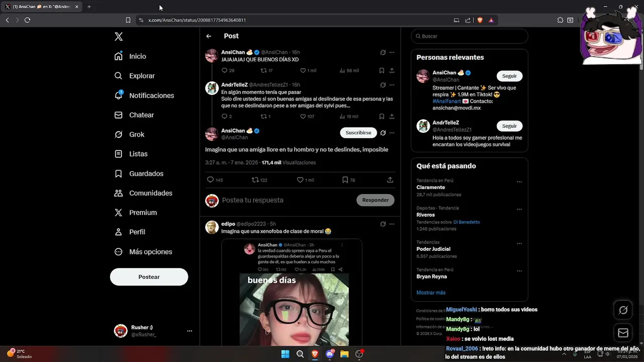This screenshot has width=644, height=362.
Task: Click back arrow next to Post header
Action: click(x=209, y=36)
